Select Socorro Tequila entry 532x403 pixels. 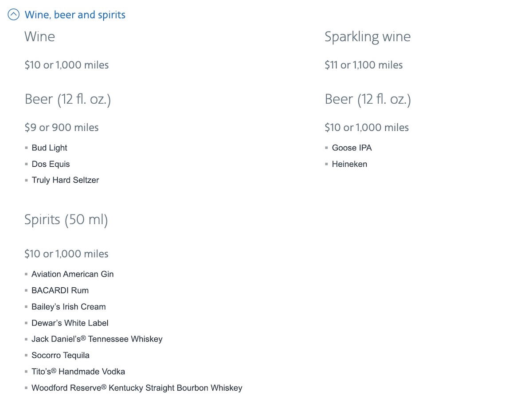click(61, 355)
